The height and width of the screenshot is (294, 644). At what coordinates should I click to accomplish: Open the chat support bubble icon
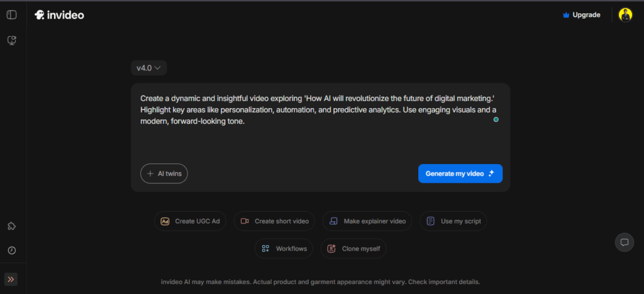(624, 242)
